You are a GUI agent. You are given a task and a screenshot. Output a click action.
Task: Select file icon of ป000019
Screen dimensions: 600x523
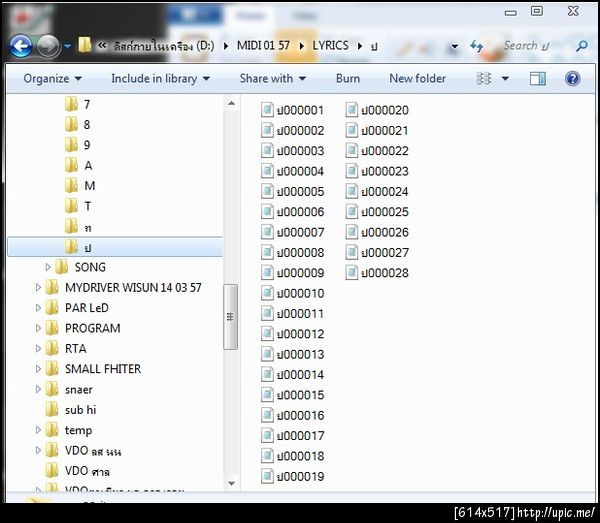tap(267, 476)
